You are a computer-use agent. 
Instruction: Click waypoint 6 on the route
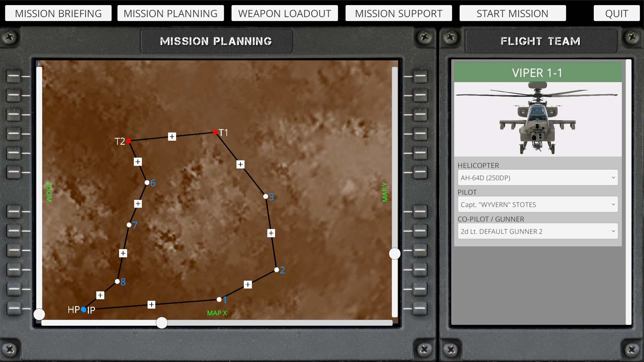pyautogui.click(x=147, y=182)
